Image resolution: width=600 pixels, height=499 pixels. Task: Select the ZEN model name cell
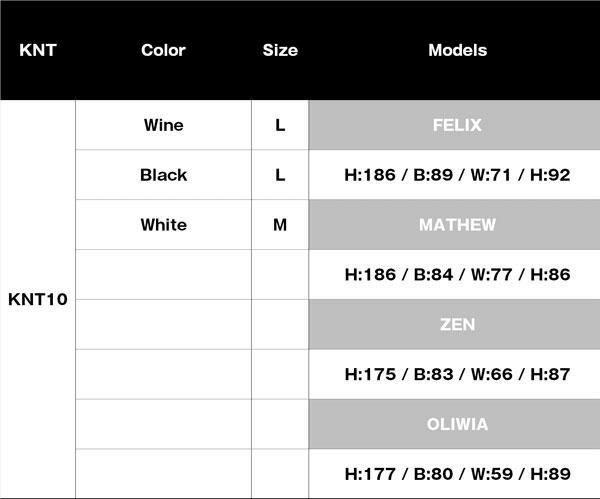pos(457,324)
